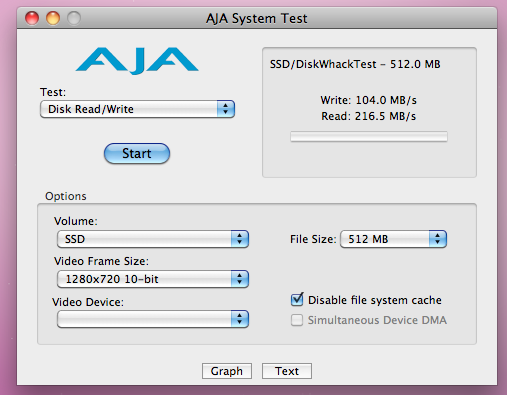507x395 pixels.
Task: Switch to the Graph view
Action: tap(227, 371)
